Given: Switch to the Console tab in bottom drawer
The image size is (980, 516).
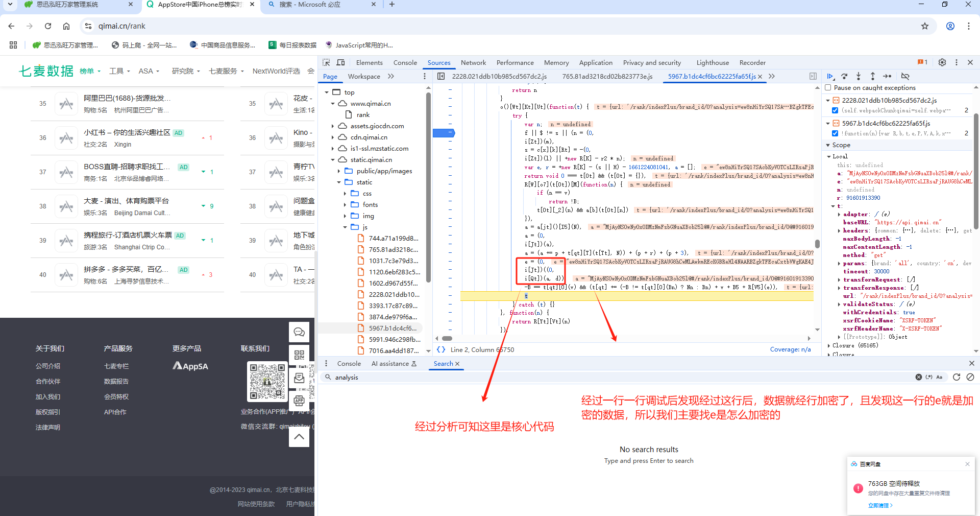Looking at the screenshot, I should pos(349,363).
